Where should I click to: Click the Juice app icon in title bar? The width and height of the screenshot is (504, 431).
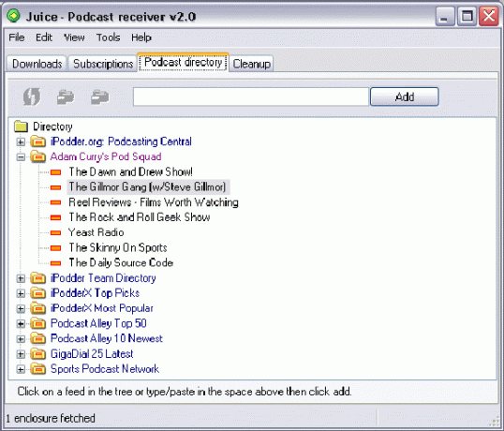[x=13, y=16]
